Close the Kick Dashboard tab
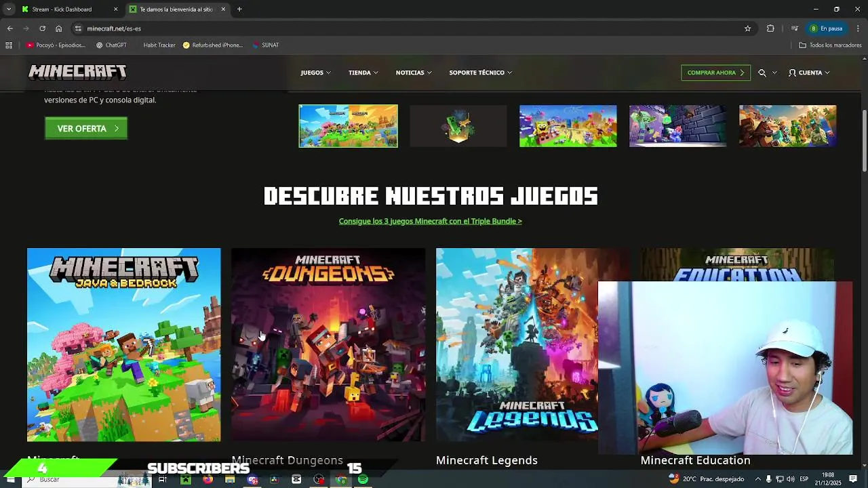The image size is (868, 488). tap(115, 9)
